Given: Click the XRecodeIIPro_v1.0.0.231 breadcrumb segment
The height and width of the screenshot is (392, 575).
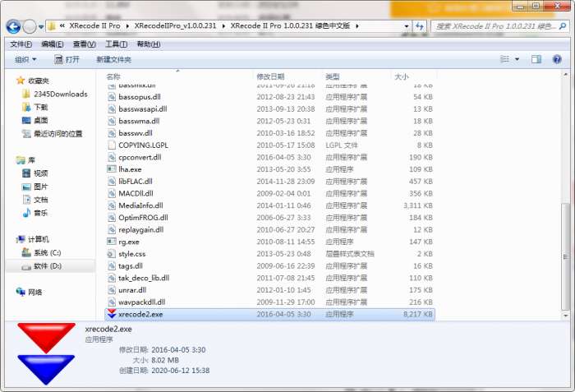Looking at the screenshot, I should click(175, 26).
